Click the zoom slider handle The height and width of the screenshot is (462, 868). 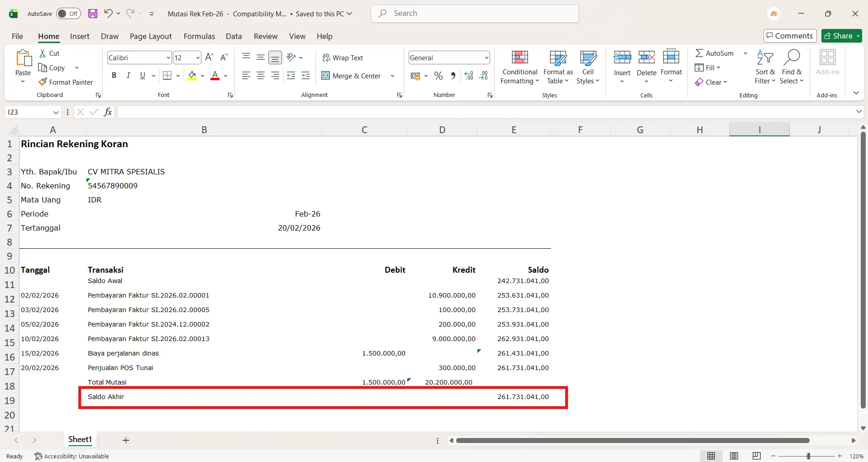click(x=808, y=456)
